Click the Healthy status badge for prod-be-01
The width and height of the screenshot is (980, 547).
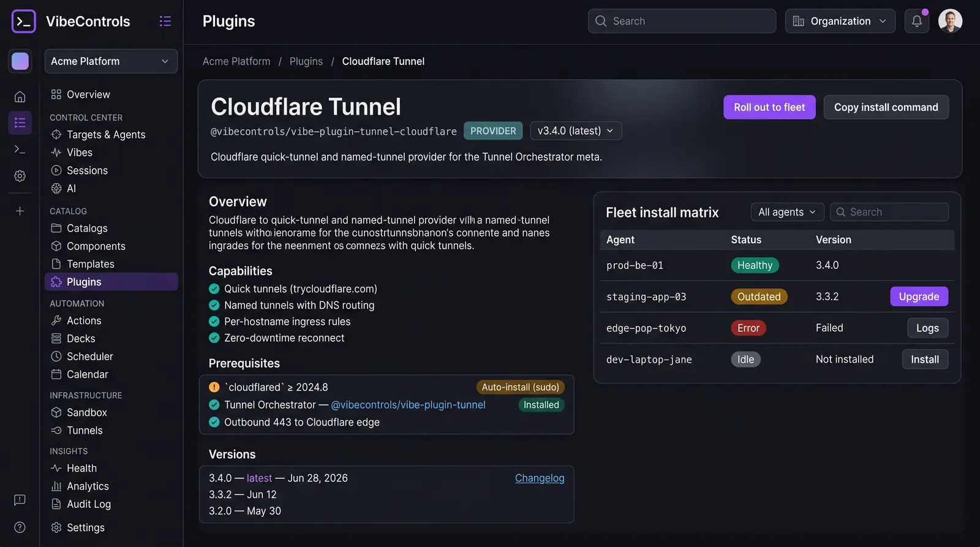click(755, 265)
